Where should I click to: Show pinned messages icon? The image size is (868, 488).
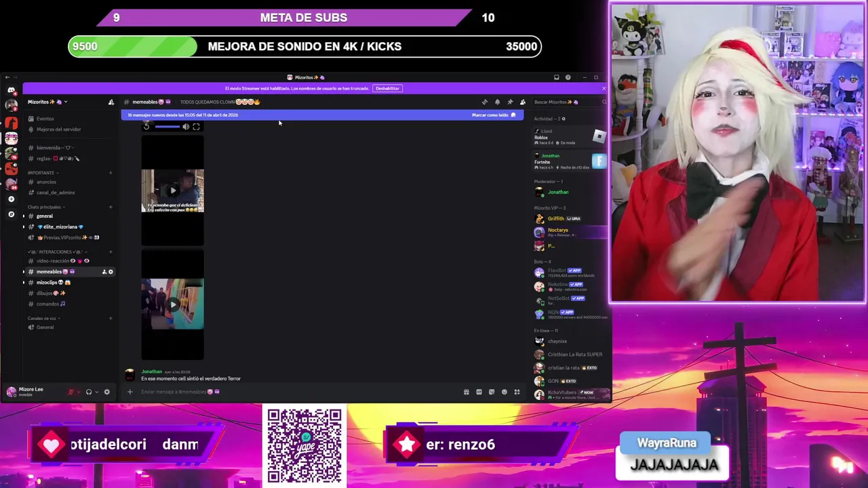tap(510, 102)
